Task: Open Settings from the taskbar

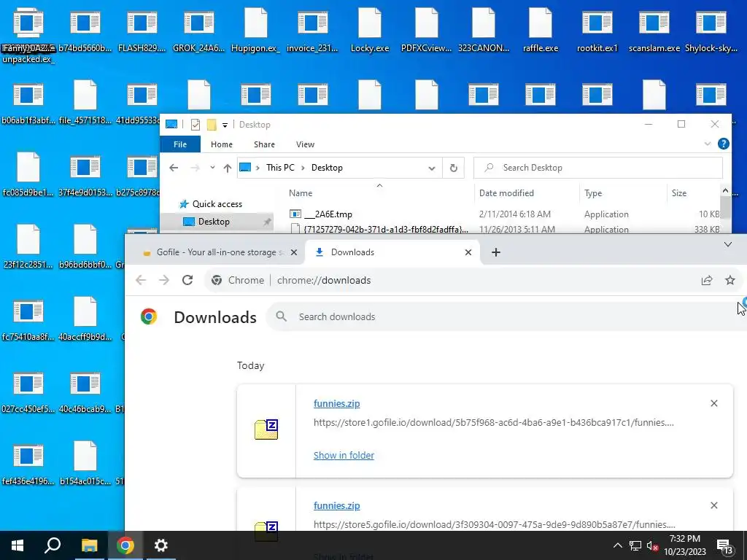Action: pos(161,545)
